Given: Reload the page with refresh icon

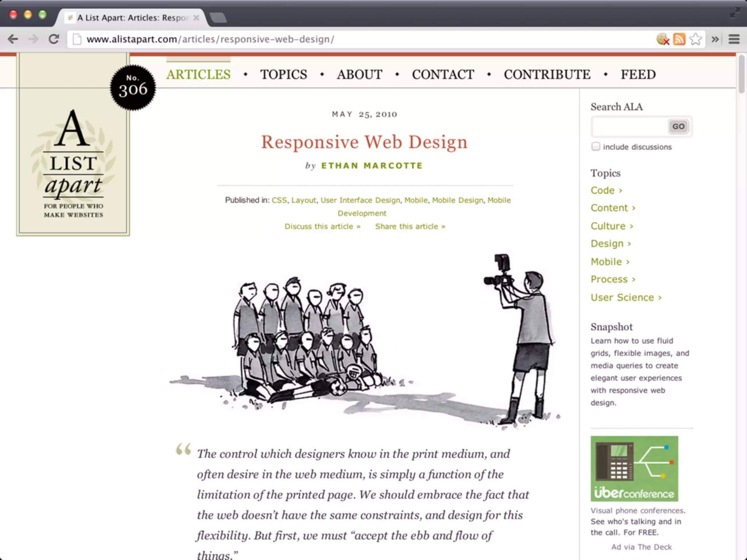Looking at the screenshot, I should (x=54, y=39).
